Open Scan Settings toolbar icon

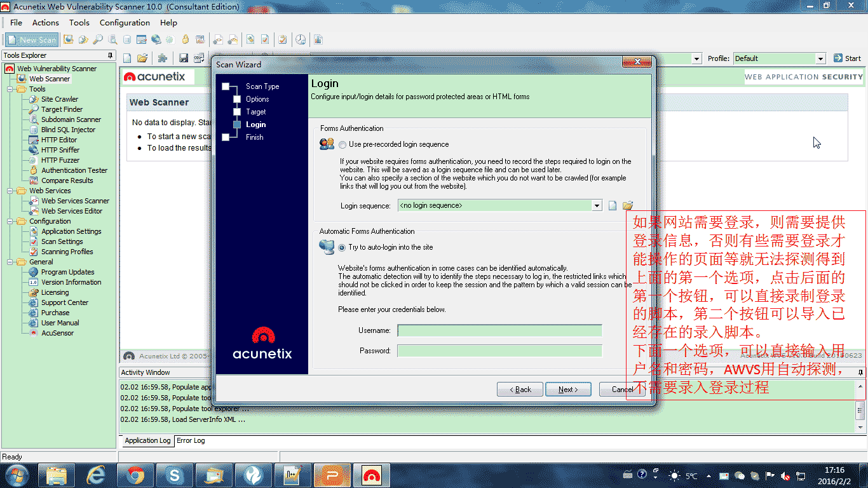pyautogui.click(x=265, y=39)
